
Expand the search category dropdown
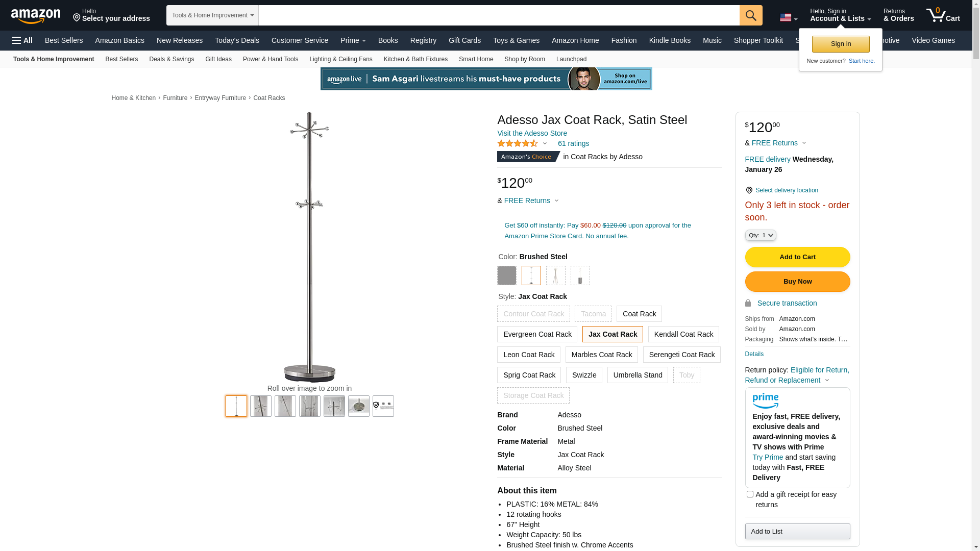[212, 15]
